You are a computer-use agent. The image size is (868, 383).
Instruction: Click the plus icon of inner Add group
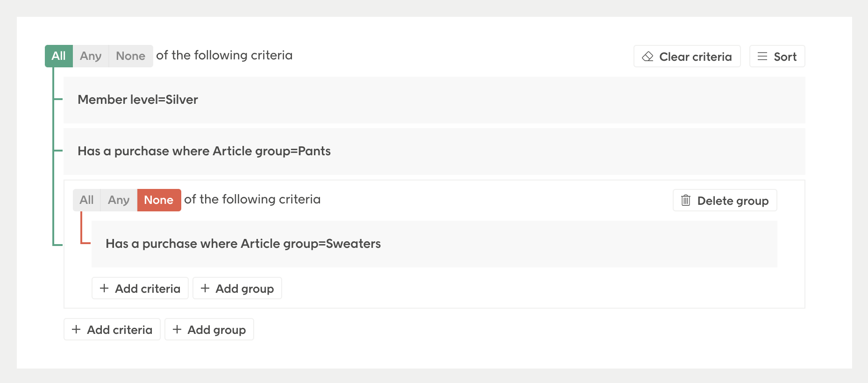(205, 289)
